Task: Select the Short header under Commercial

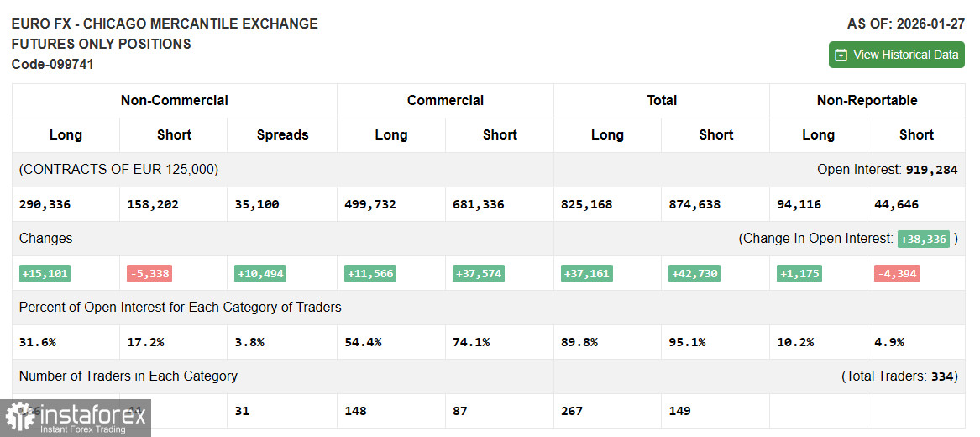Action: point(500,134)
